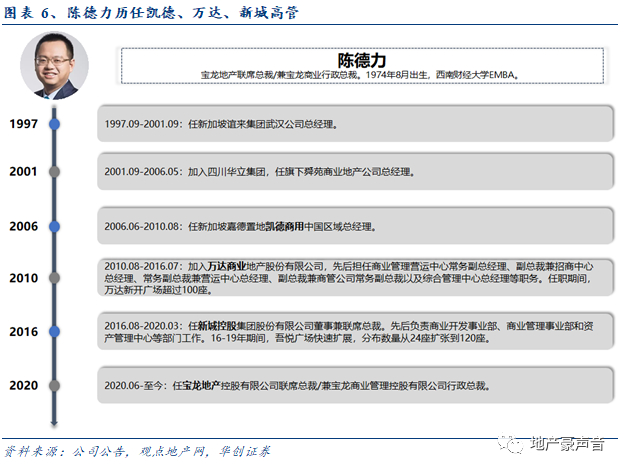Click the figure title 图表 6
Image resolution: width=624 pixels, height=471 pixels.
click(151, 12)
